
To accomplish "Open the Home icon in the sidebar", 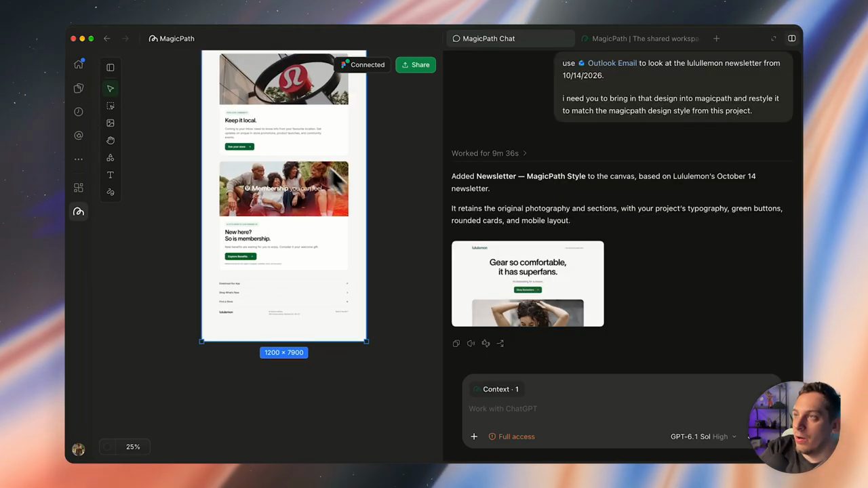I will coord(79,64).
